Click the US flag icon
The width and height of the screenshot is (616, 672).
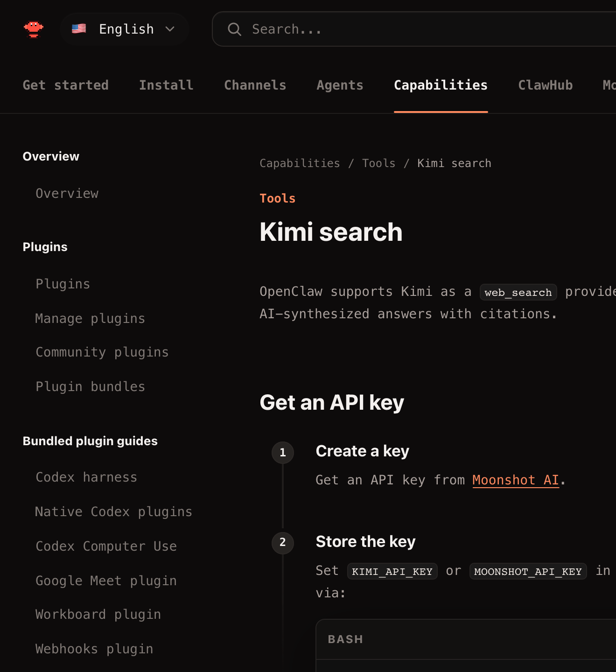(79, 29)
